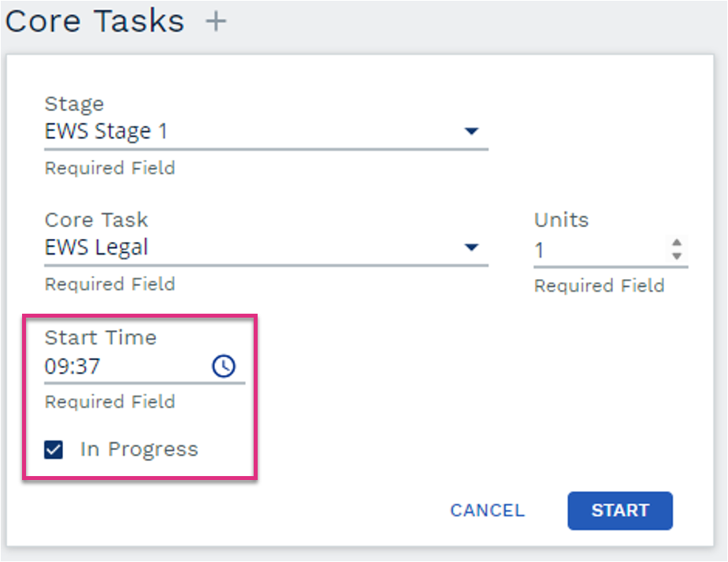Click Required Field hint under Start Time

pyautogui.click(x=110, y=401)
